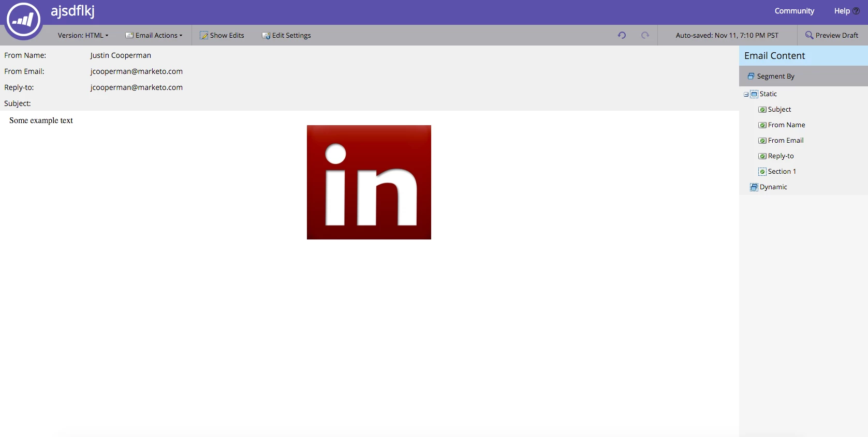Click the From Email address field
The height and width of the screenshot is (437, 868).
[136, 71]
